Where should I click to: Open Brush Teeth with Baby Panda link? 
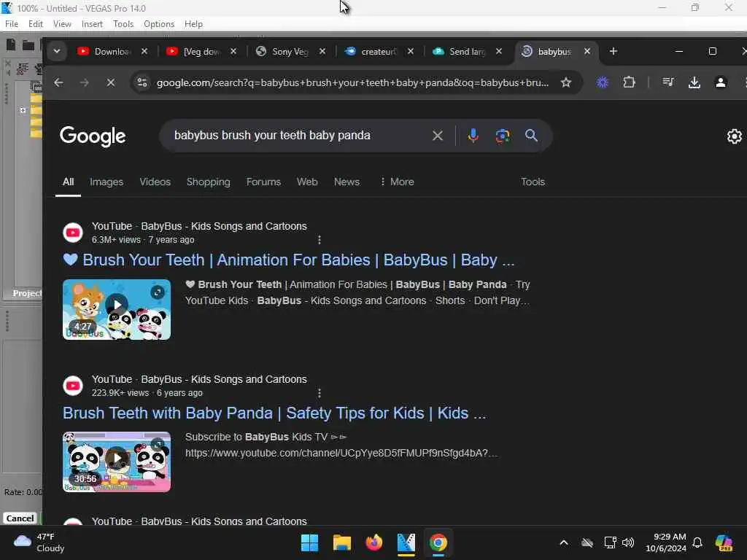click(x=274, y=413)
